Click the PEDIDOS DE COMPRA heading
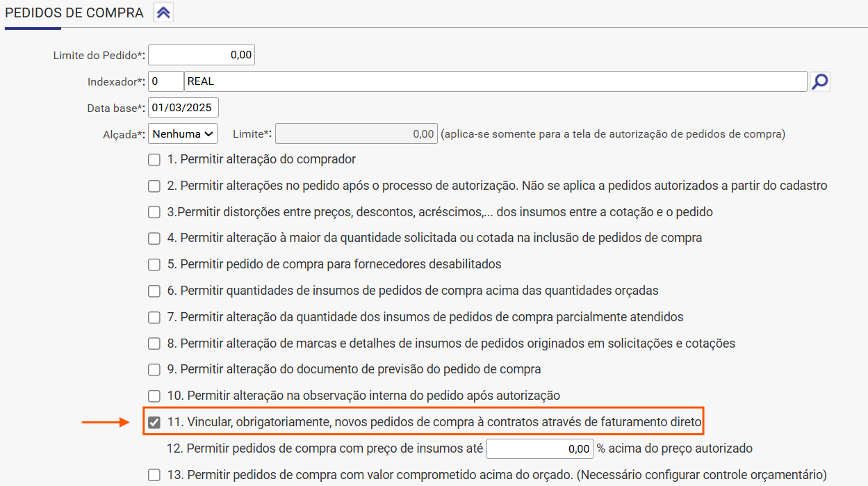The image size is (868, 486). (x=74, y=13)
